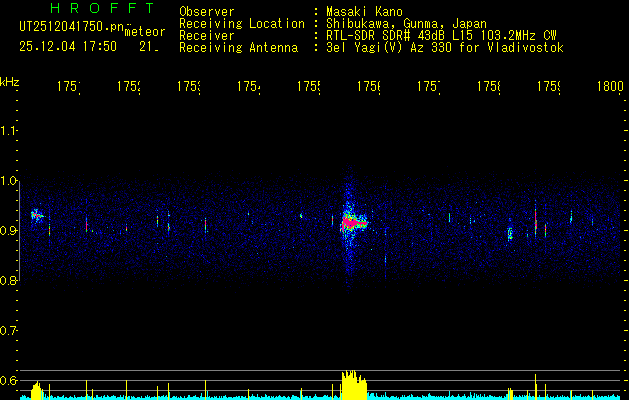Click the 0.8 frequency axis label
This screenshot has width=629, height=400.
tap(8, 280)
